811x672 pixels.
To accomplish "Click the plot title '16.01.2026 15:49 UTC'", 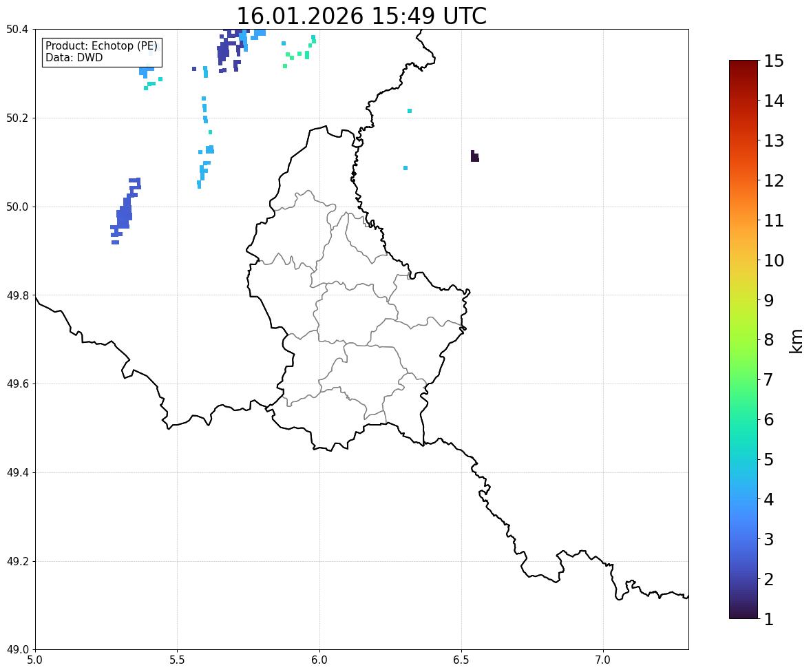I will [x=361, y=16].
